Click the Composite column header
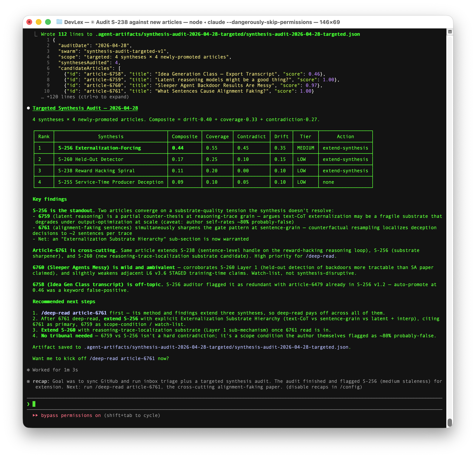The image size is (476, 458). click(x=185, y=137)
